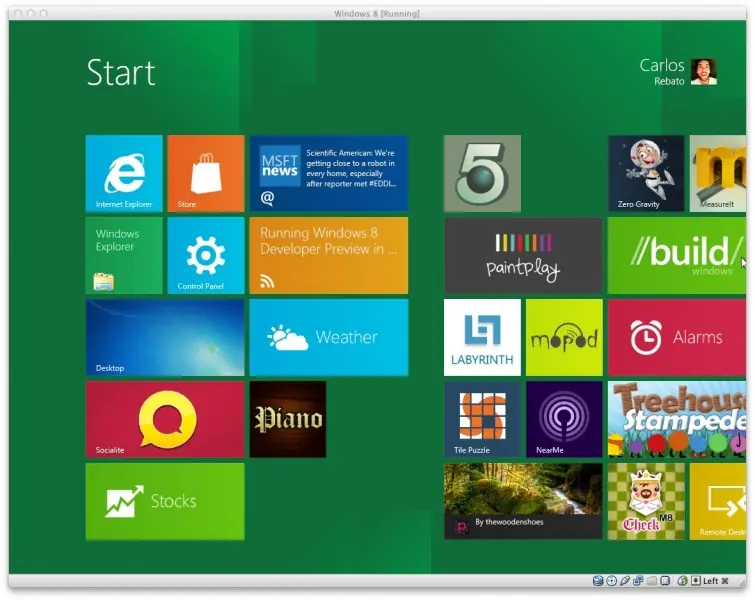755x600 pixels.
Task: Open the Labyrinth game tile
Action: [482, 337]
